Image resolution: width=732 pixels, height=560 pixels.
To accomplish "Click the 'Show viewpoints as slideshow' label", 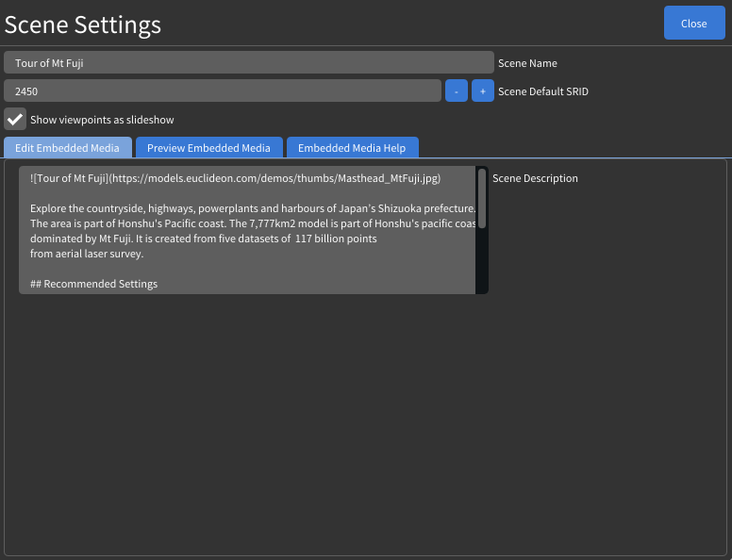I will 102,120.
